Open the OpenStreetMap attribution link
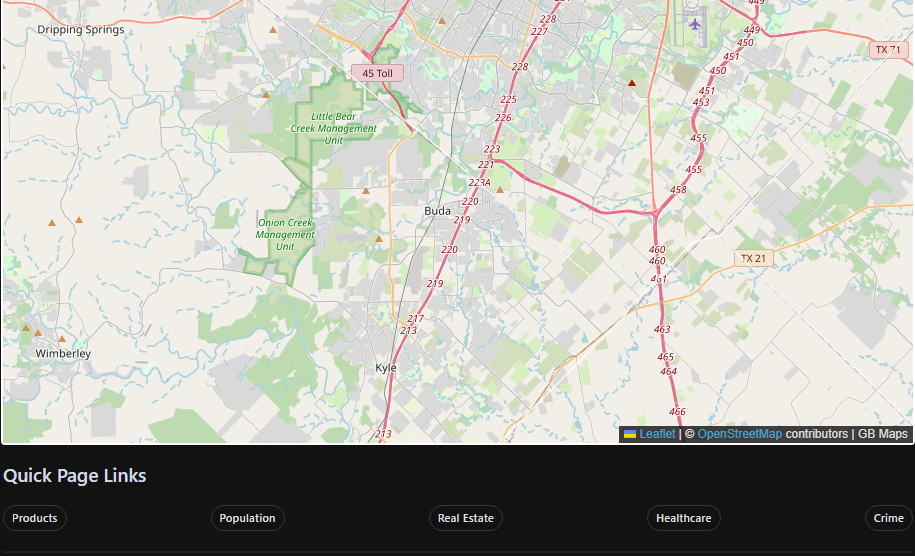The width and height of the screenshot is (915, 556). pyautogui.click(x=739, y=434)
